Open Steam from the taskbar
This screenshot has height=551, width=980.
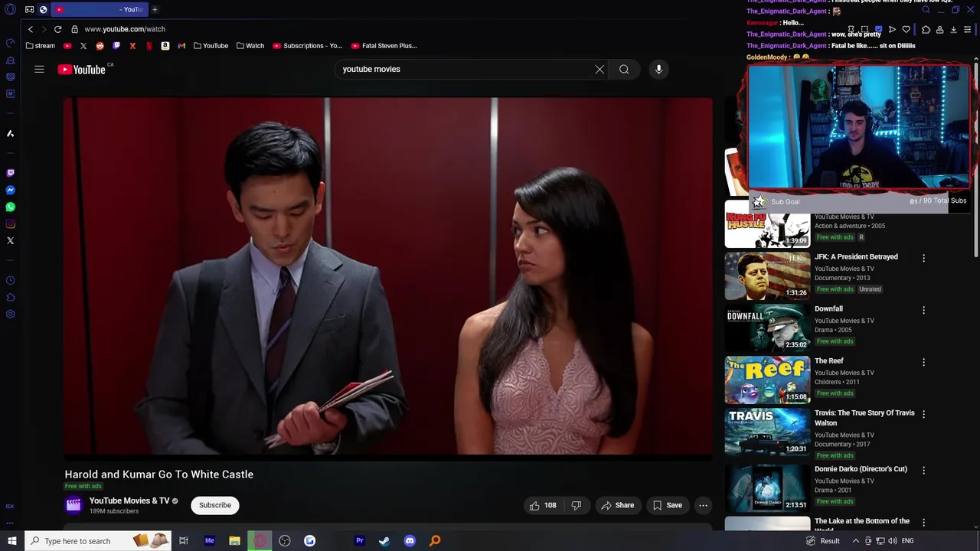[384, 541]
